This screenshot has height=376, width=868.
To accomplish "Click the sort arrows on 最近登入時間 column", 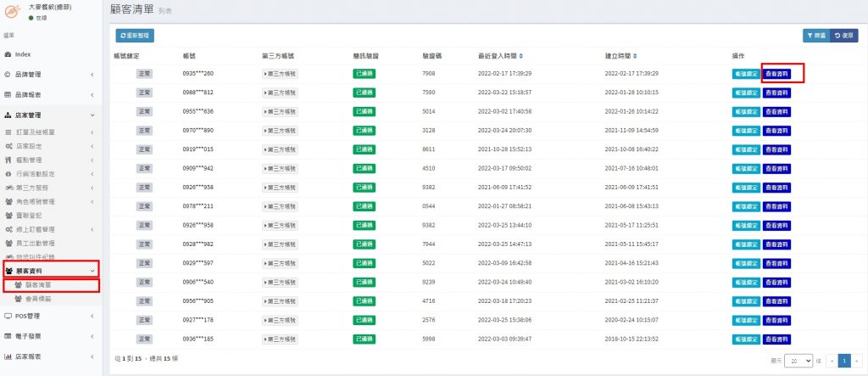I will pyautogui.click(x=521, y=56).
